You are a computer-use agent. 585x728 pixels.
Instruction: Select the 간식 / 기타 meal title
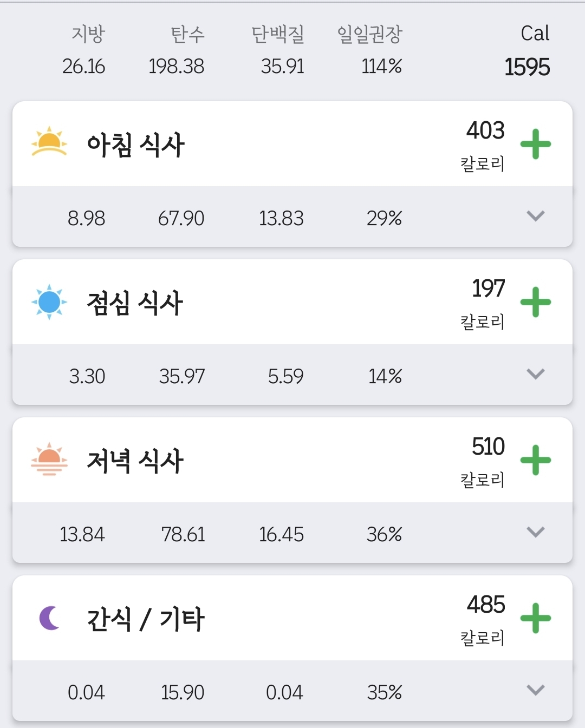click(x=145, y=619)
